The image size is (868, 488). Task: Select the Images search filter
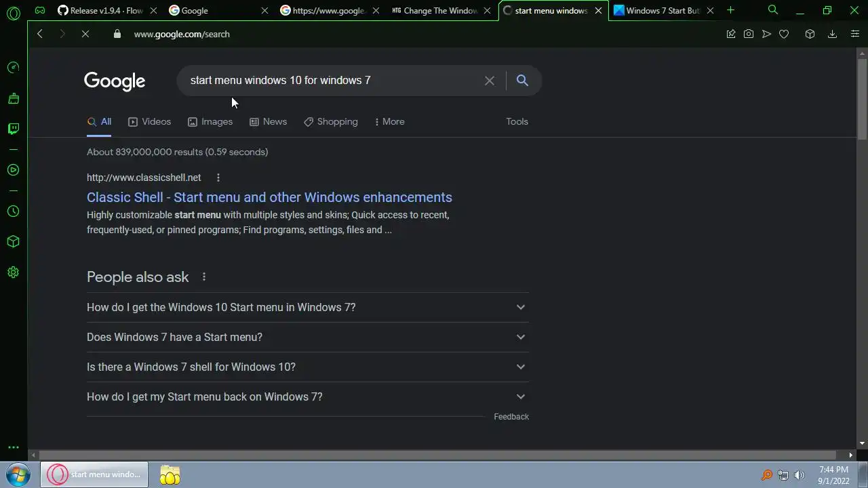point(210,121)
